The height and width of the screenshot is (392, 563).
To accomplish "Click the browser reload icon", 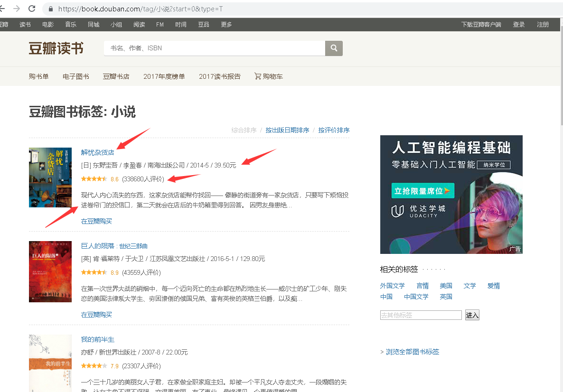I will coord(32,9).
